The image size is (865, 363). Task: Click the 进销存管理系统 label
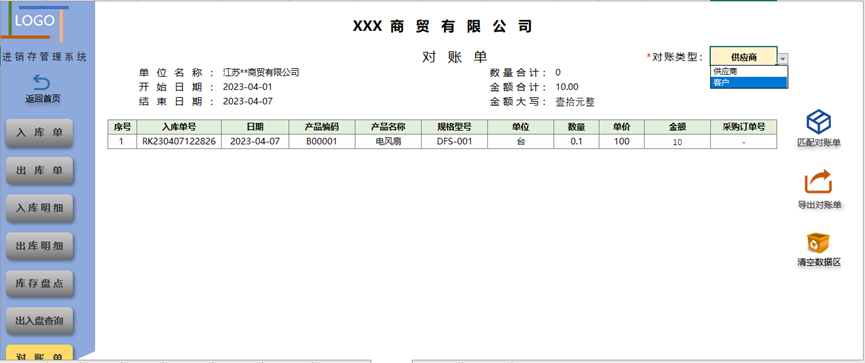coord(45,56)
